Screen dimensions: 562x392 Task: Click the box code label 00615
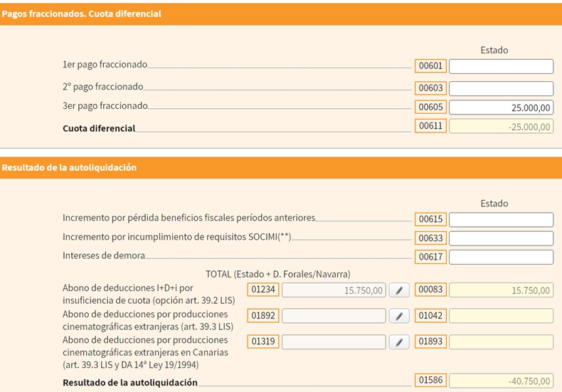point(430,219)
